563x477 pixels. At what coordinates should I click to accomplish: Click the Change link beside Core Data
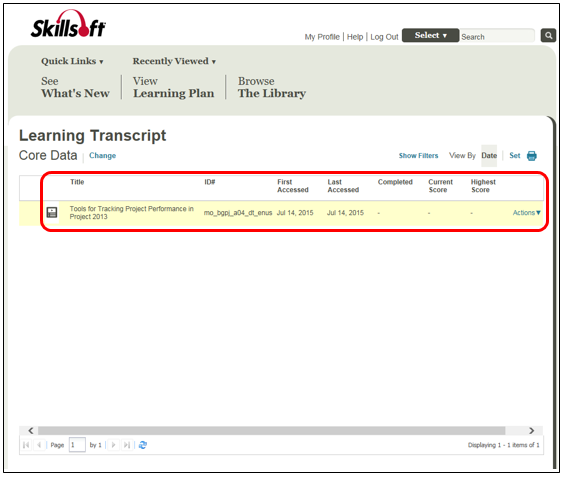point(102,156)
